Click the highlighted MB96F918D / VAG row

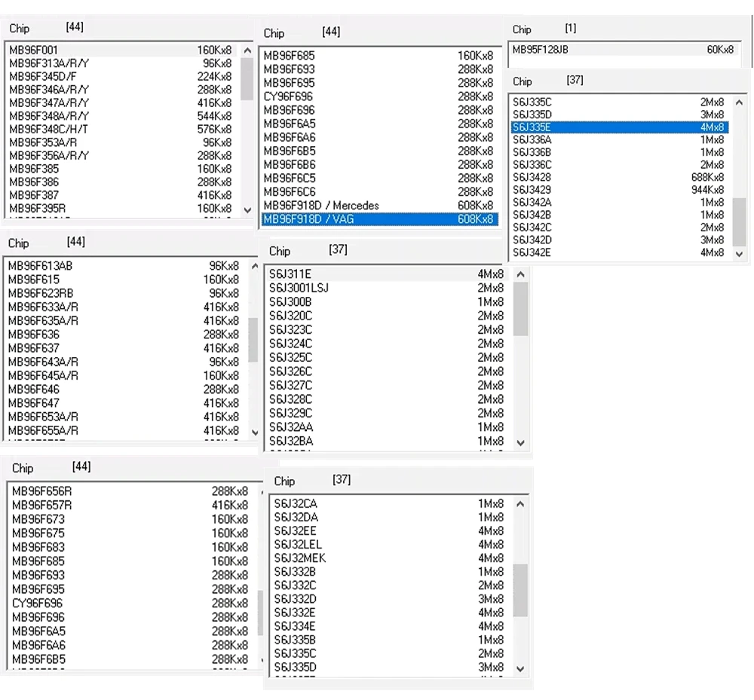tap(377, 219)
